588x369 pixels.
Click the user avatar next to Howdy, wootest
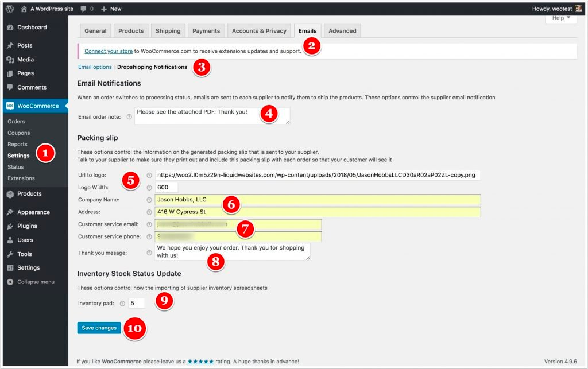coord(579,9)
